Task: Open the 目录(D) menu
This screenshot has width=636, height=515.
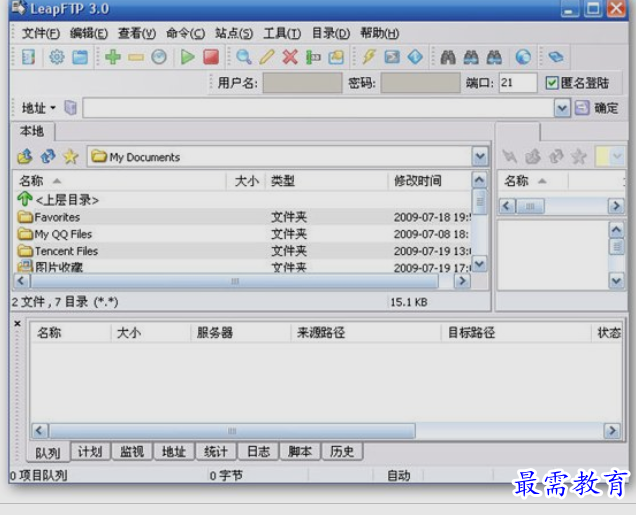Action: tap(331, 33)
